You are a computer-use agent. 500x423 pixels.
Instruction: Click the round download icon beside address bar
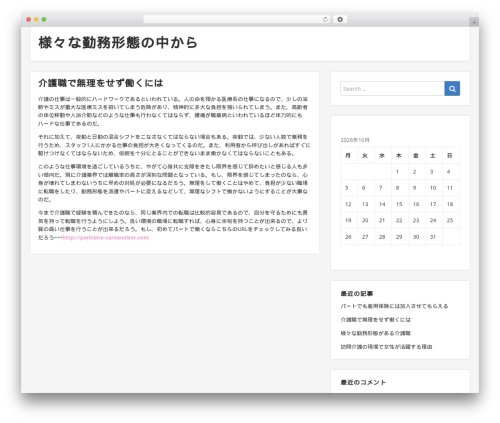pyautogui.click(x=340, y=19)
